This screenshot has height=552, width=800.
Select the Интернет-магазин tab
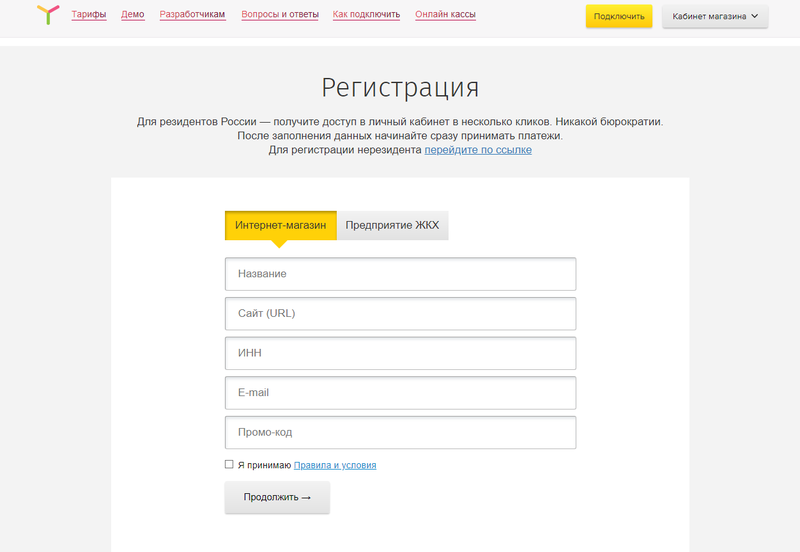[x=280, y=225]
